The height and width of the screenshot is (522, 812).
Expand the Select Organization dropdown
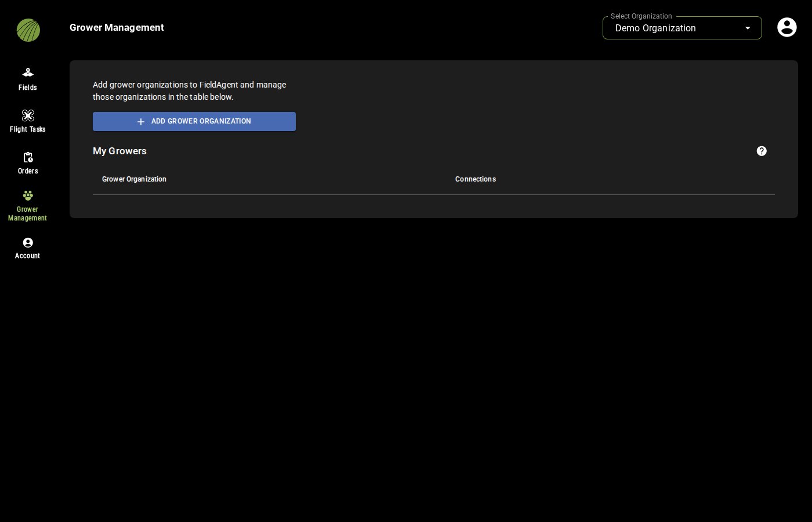coord(682,28)
